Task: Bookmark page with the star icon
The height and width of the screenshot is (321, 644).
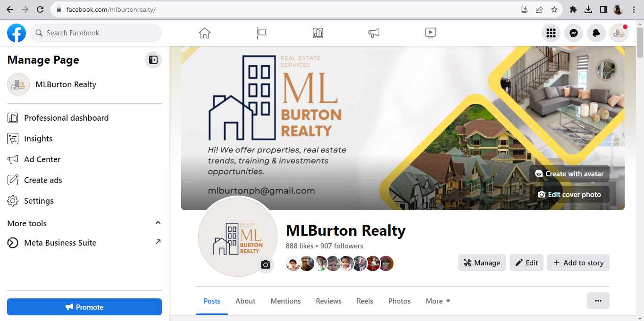Action: click(x=554, y=9)
